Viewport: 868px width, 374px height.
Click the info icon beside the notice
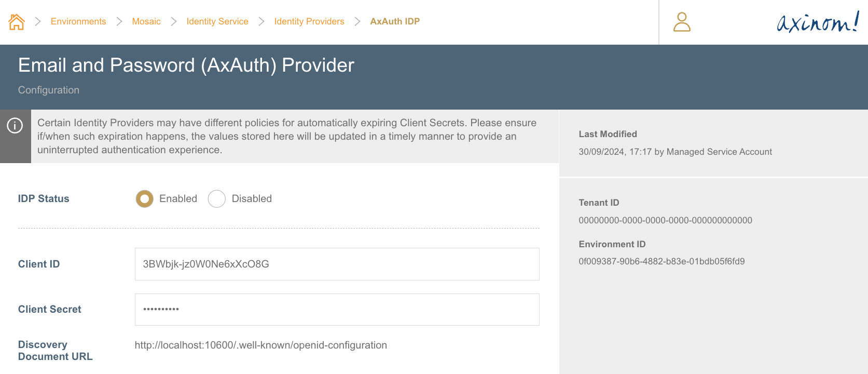tap(15, 126)
